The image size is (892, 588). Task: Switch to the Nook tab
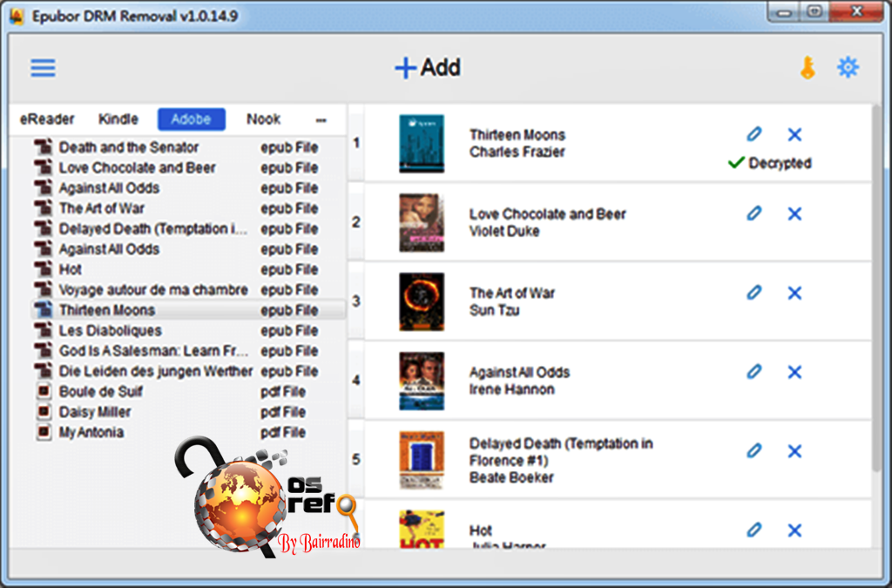click(263, 118)
